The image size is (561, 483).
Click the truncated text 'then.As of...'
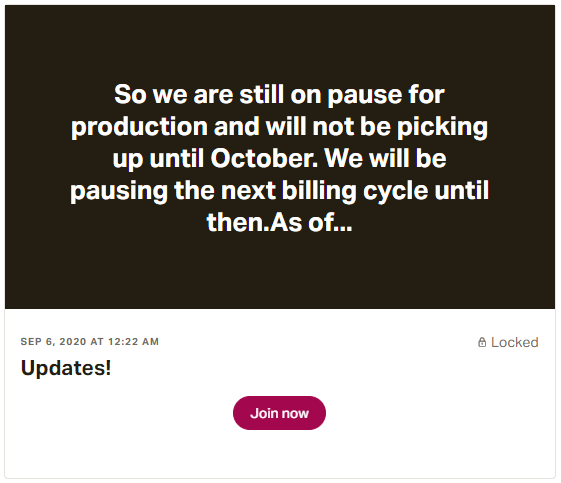(279, 223)
